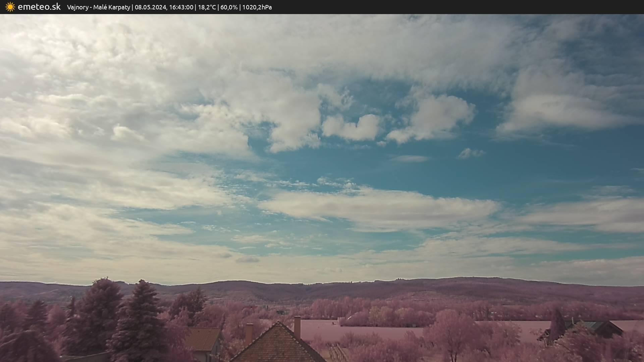Screen dimensions: 644x362
Task: Select the 18,2°C temperature reading
Action: point(207,7)
